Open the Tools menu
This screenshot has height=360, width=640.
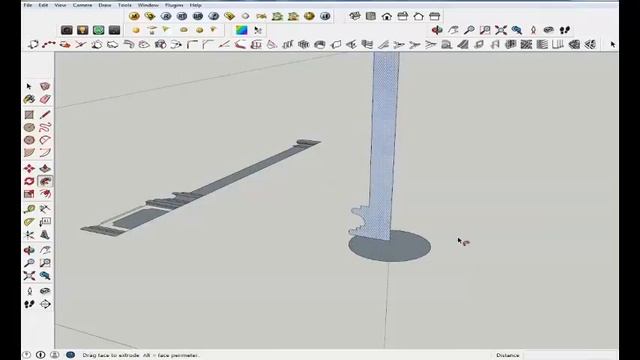[x=125, y=5]
